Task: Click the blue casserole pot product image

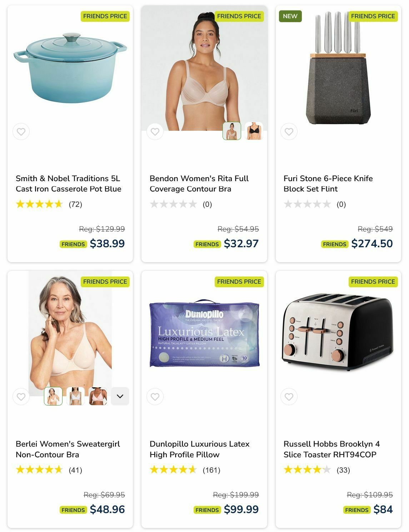Action: pyautogui.click(x=70, y=68)
